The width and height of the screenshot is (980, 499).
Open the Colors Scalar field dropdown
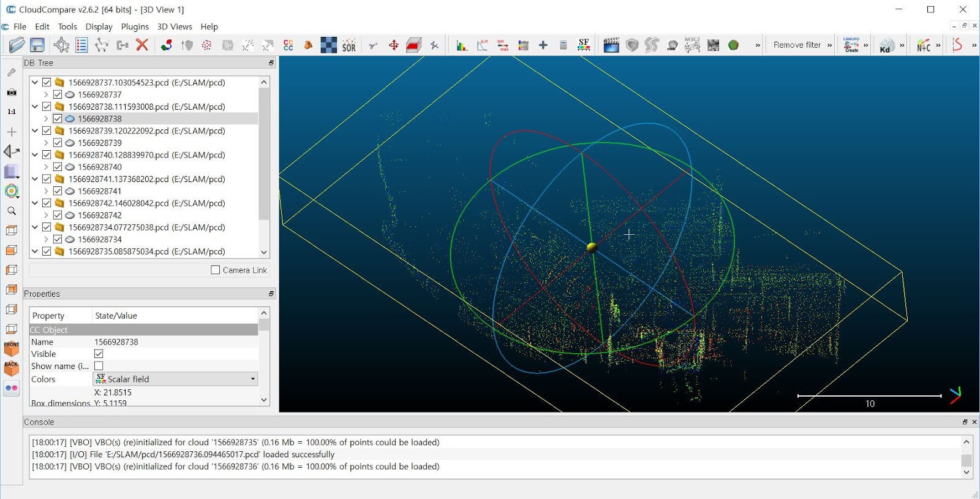tap(175, 379)
